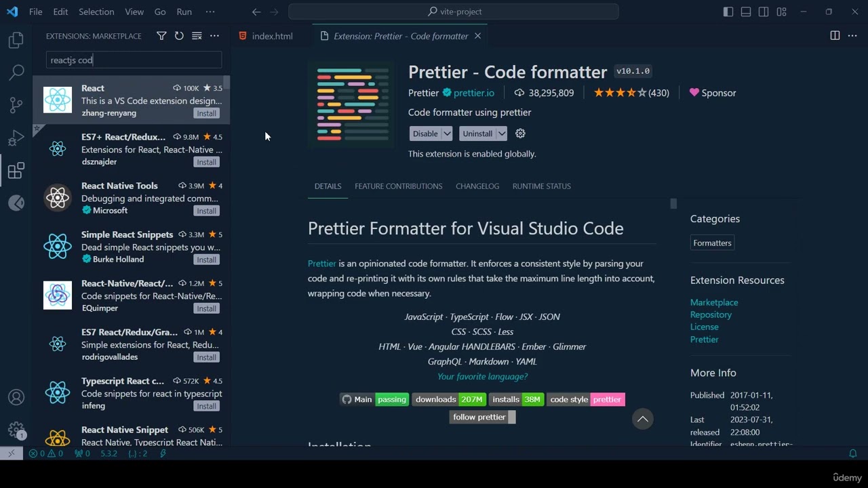Image resolution: width=868 pixels, height=488 pixels.
Task: Open notifications bell in status bar
Action: [853, 453]
